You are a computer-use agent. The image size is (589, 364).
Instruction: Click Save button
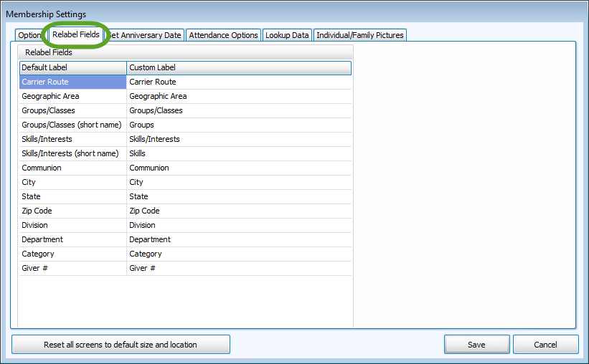[x=476, y=345]
